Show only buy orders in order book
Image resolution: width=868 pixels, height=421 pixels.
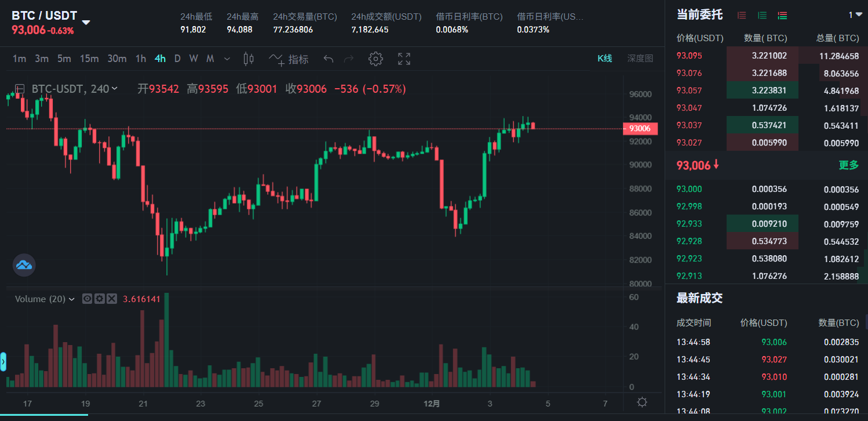click(x=762, y=16)
